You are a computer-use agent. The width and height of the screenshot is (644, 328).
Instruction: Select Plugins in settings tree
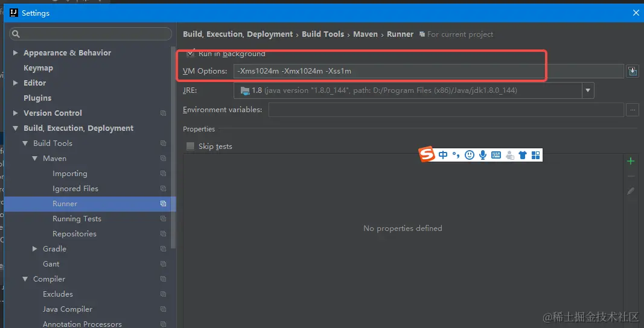(x=37, y=98)
